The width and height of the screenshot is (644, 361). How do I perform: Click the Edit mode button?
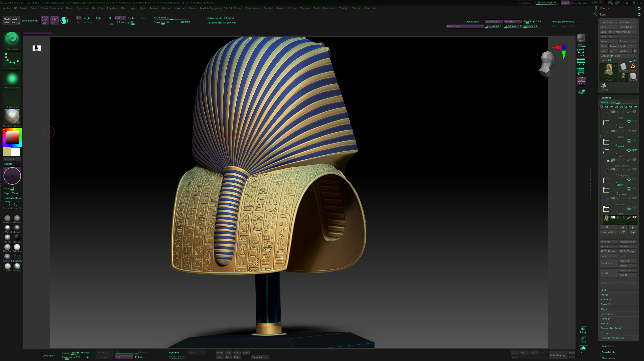(x=45, y=20)
